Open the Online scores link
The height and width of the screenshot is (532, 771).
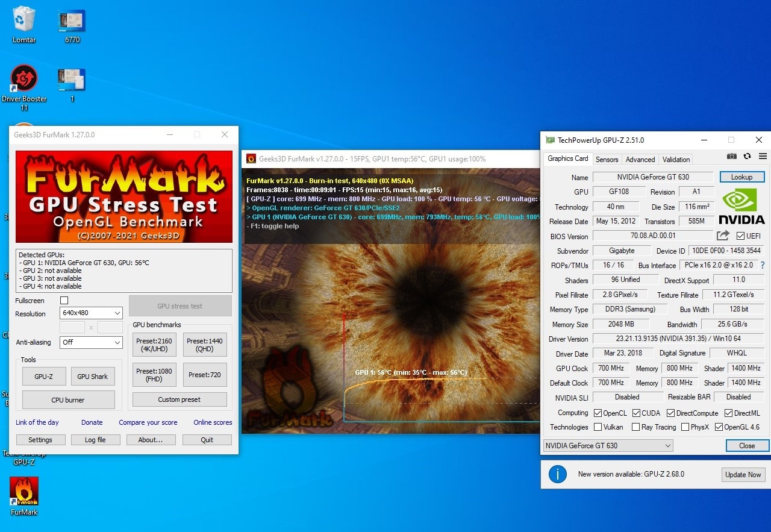tap(213, 422)
